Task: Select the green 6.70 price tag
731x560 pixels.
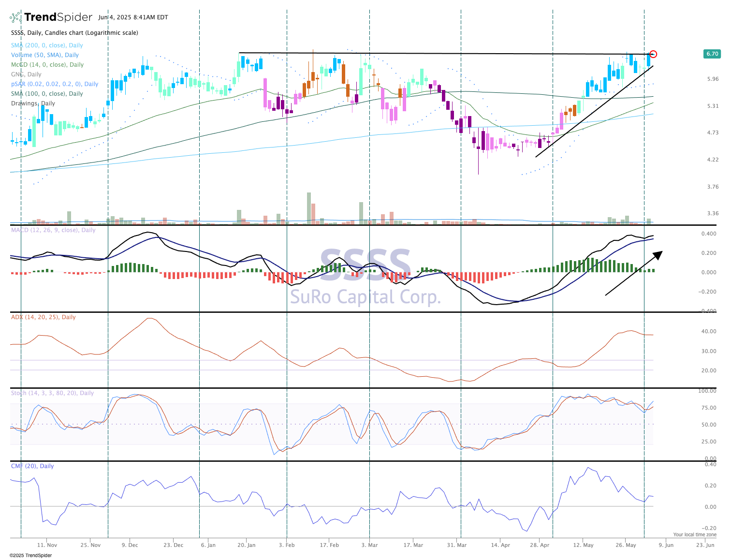Action: (x=712, y=54)
